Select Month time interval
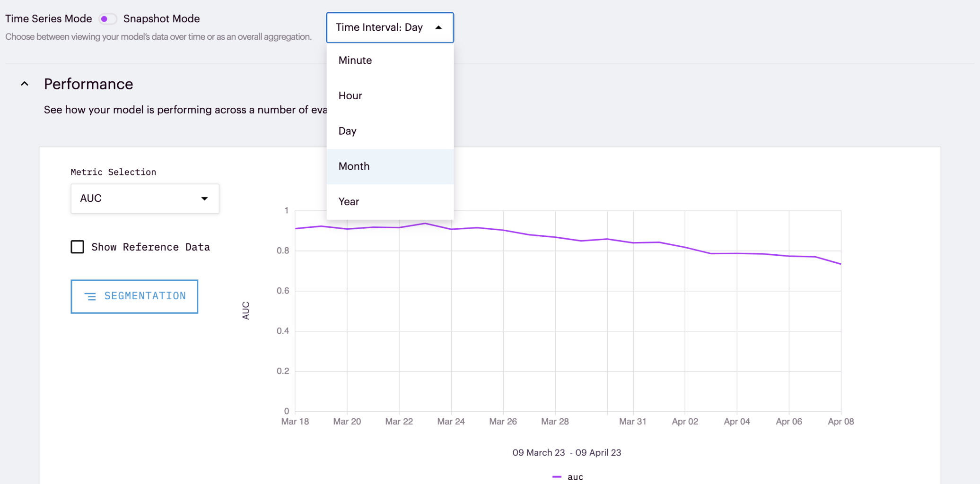The width and height of the screenshot is (980, 484). [390, 166]
